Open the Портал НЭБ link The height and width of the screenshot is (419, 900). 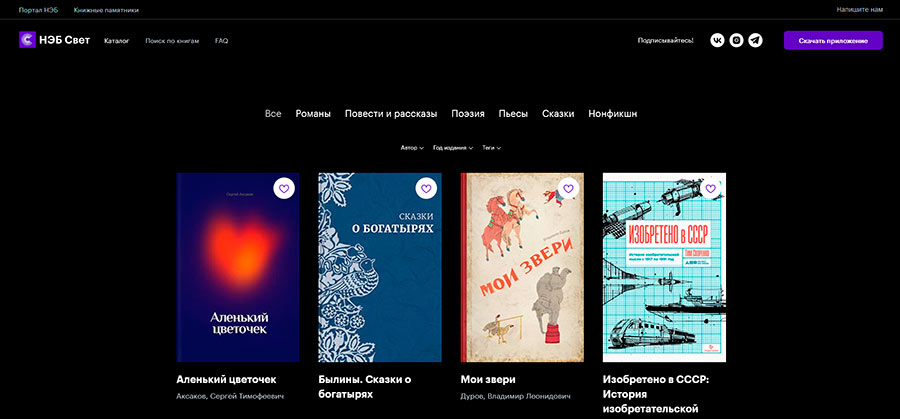coord(38,10)
